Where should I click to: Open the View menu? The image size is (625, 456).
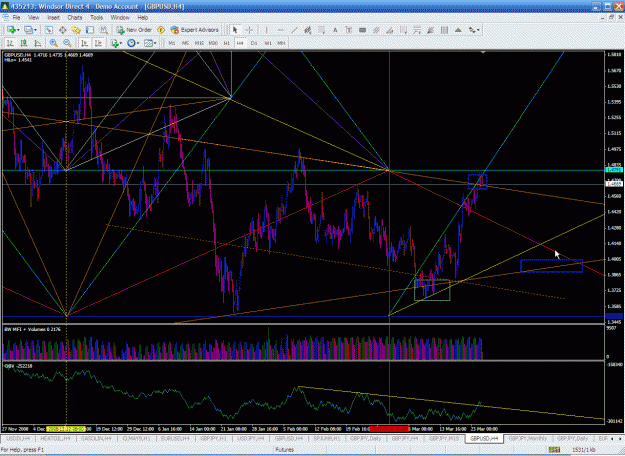(x=33, y=18)
